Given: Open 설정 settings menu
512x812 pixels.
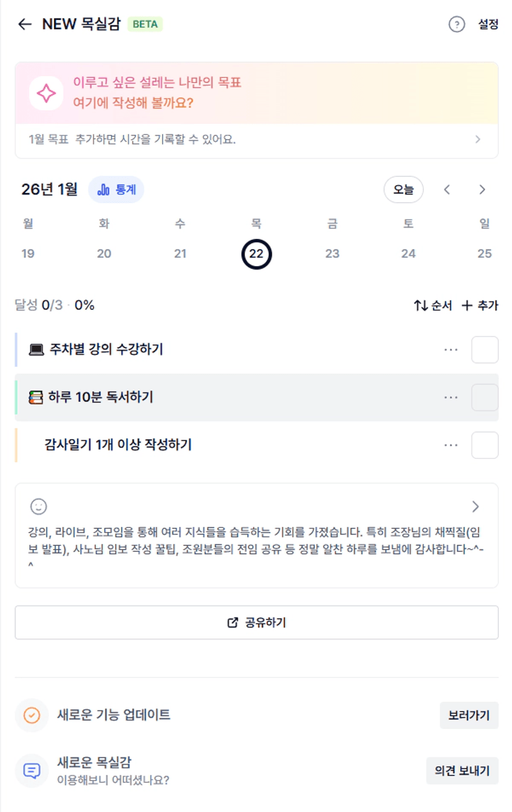Looking at the screenshot, I should tap(488, 25).
